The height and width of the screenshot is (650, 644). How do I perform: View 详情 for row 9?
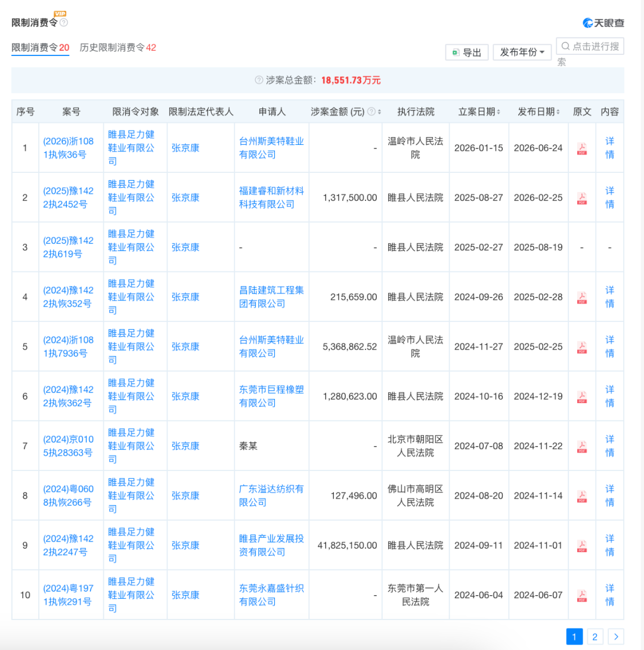click(x=609, y=546)
